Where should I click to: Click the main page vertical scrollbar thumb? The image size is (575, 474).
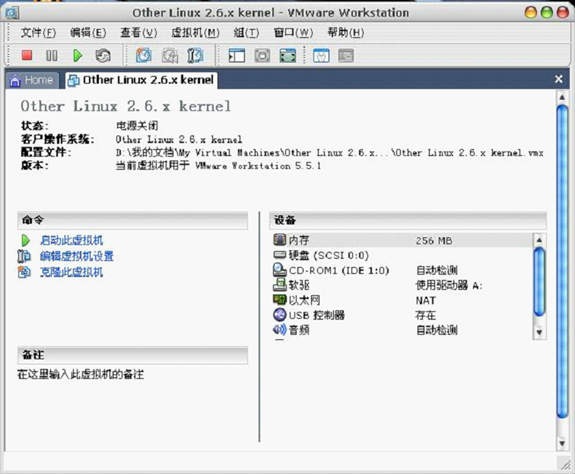[x=562, y=261]
